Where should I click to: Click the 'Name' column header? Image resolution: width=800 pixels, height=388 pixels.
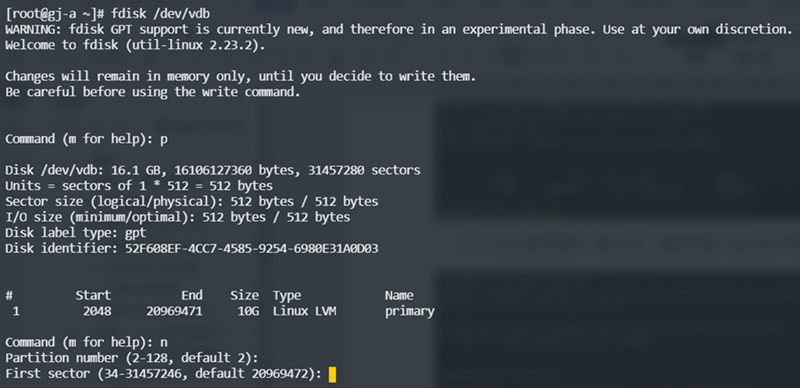click(399, 295)
